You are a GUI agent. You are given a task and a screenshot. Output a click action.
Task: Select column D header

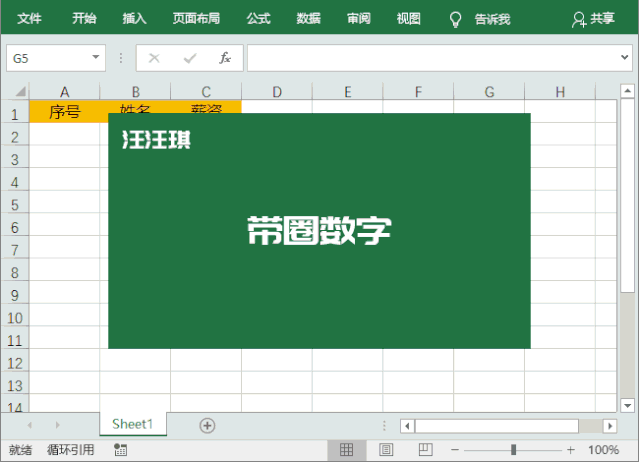(277, 92)
